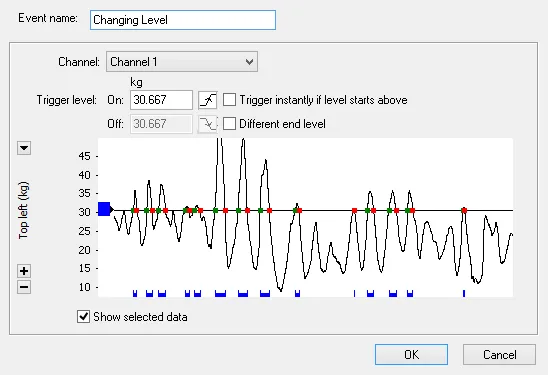Viewport: 548px width, 375px height.
Task: Click the OK button
Action: (x=411, y=355)
